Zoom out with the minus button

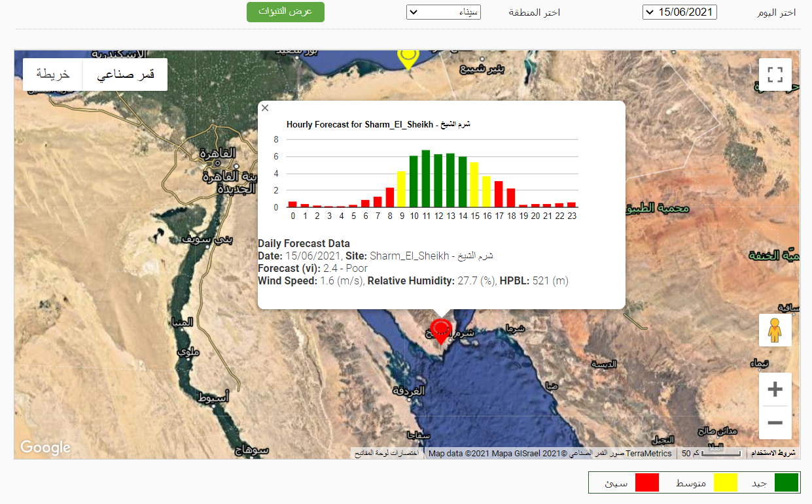pos(775,423)
